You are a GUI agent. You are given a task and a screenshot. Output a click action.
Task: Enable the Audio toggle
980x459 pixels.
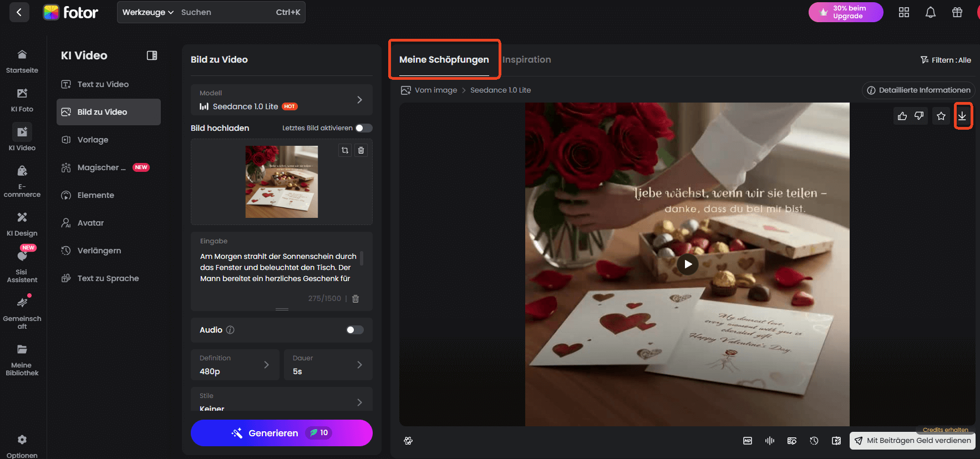(354, 330)
